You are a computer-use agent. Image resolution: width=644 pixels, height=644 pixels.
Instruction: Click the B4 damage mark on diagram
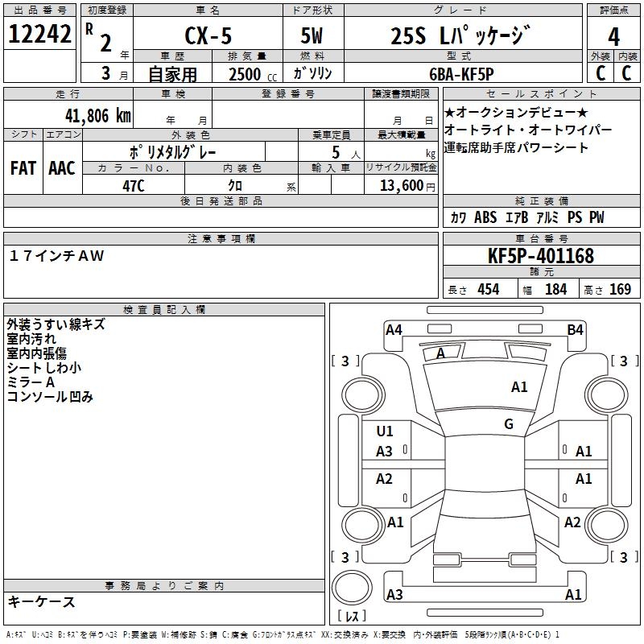(x=575, y=330)
